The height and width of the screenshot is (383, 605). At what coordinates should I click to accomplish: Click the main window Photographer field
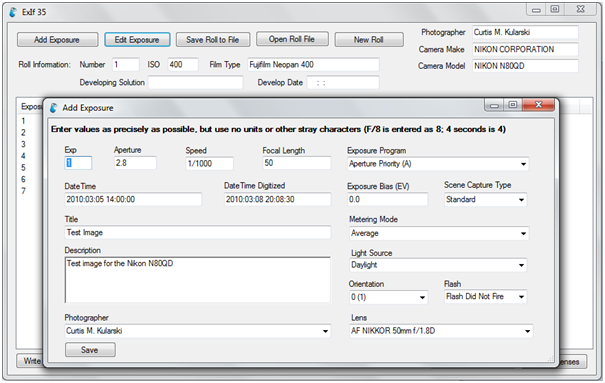pyautogui.click(x=525, y=32)
